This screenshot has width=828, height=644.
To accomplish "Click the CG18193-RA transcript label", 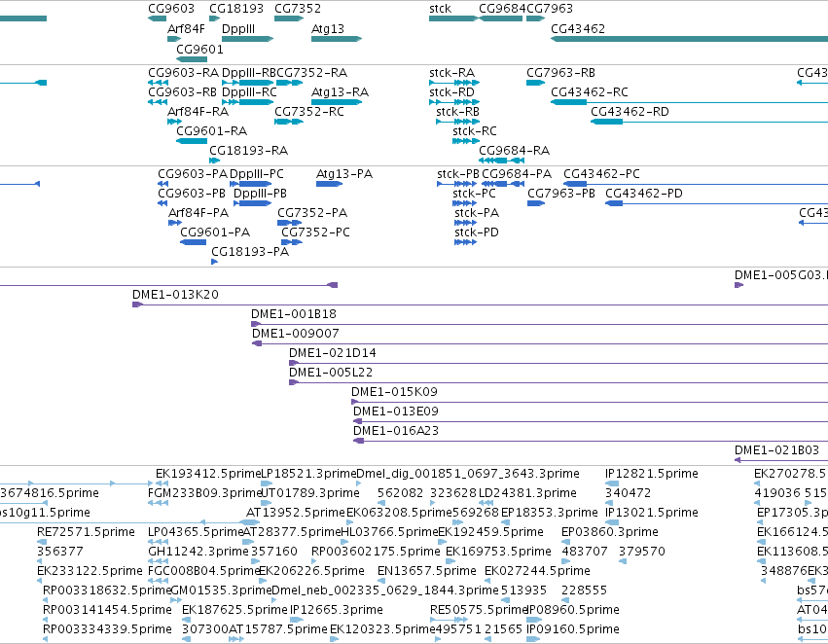I will pos(248,151).
